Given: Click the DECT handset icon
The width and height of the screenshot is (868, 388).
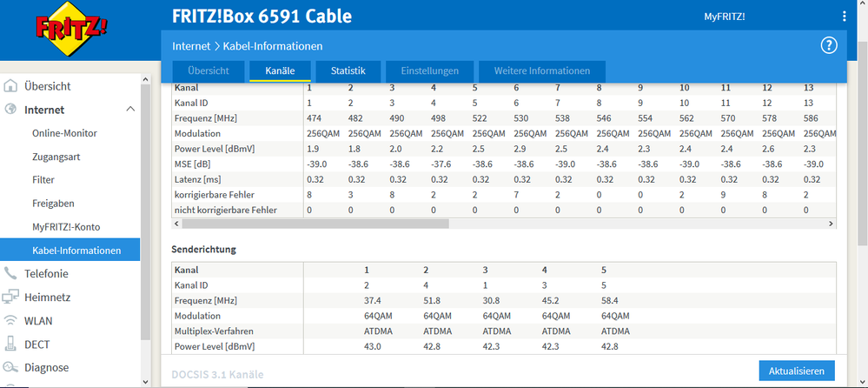Looking at the screenshot, I should (10, 345).
